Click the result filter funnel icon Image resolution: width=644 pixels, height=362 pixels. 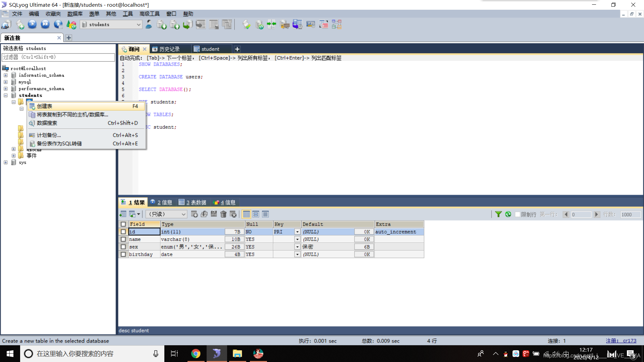(x=498, y=214)
